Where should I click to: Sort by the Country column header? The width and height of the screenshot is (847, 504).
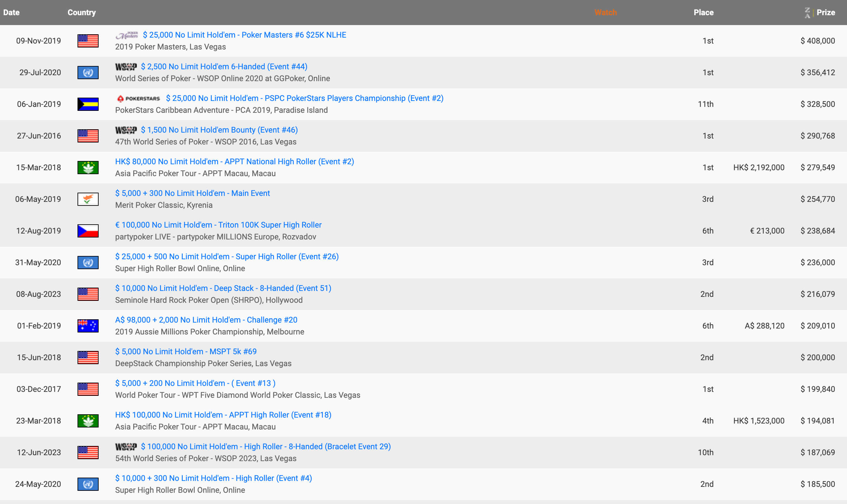81,13
